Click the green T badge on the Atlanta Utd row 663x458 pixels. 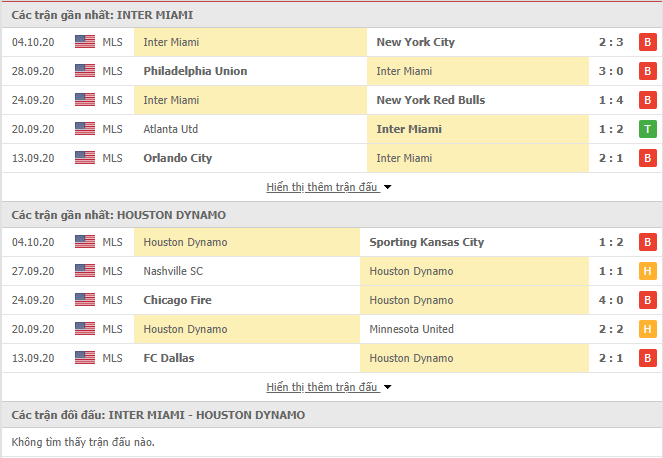click(647, 129)
